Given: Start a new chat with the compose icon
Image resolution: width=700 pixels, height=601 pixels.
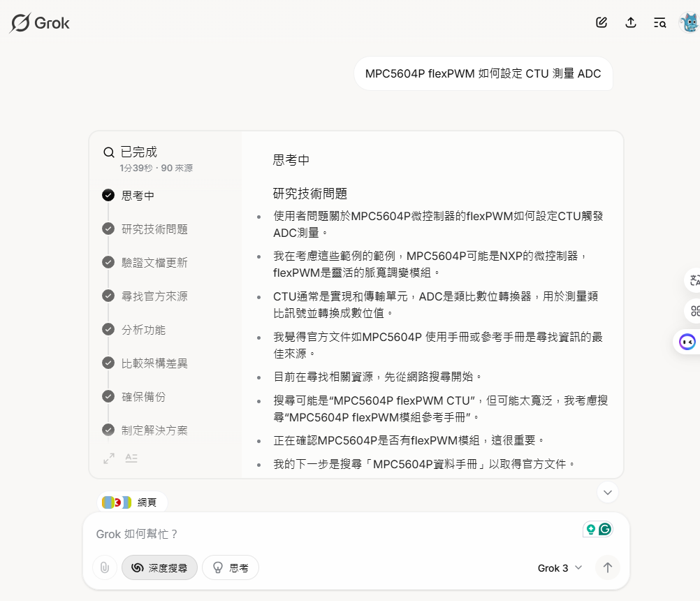Looking at the screenshot, I should tap(601, 22).
